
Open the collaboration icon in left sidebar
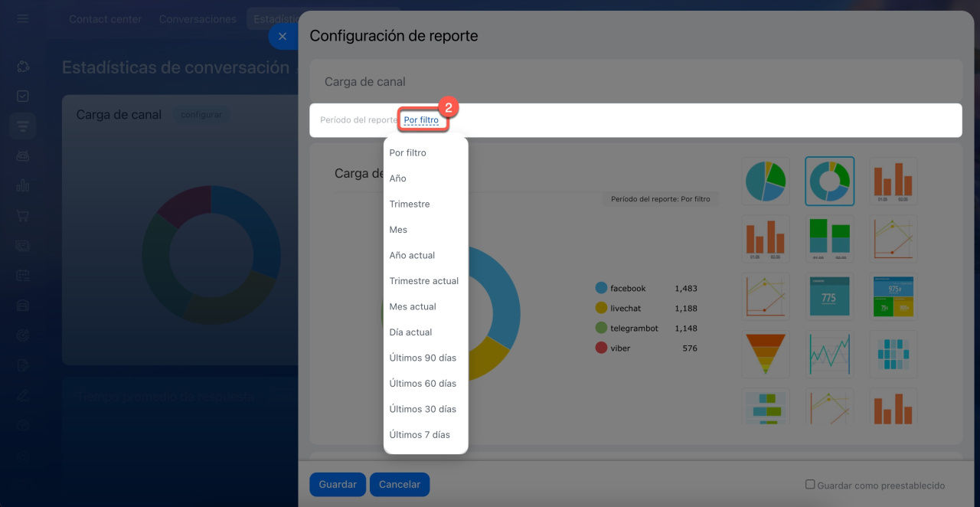23,67
